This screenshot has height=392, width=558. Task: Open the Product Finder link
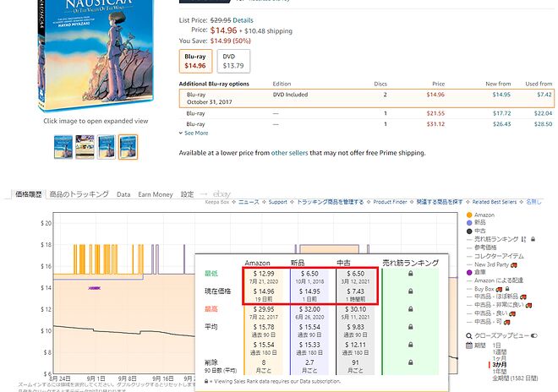[x=390, y=202]
